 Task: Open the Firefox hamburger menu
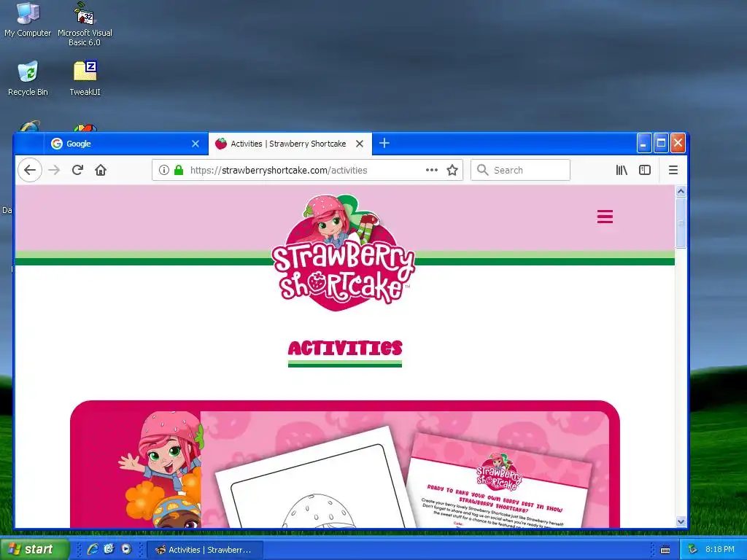click(x=673, y=170)
